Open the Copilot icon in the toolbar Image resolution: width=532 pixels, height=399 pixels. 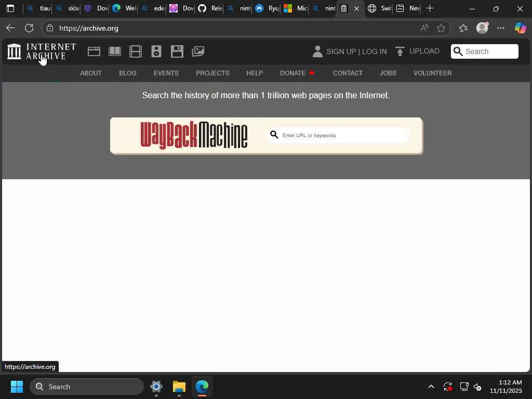point(520,28)
